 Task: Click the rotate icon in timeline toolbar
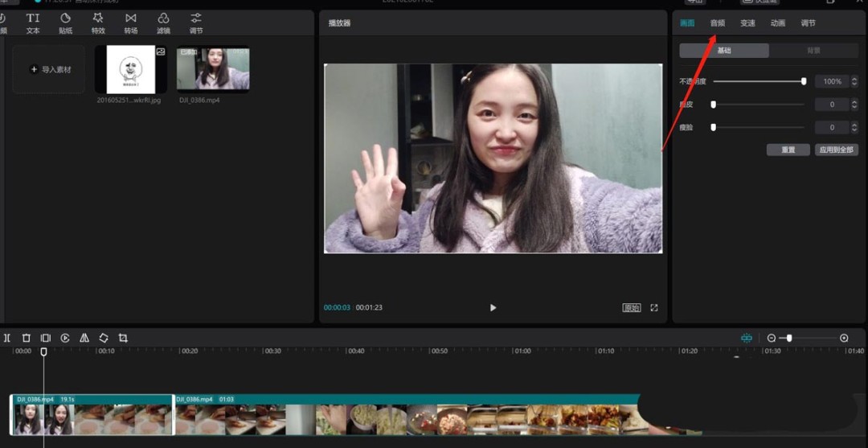click(x=104, y=338)
